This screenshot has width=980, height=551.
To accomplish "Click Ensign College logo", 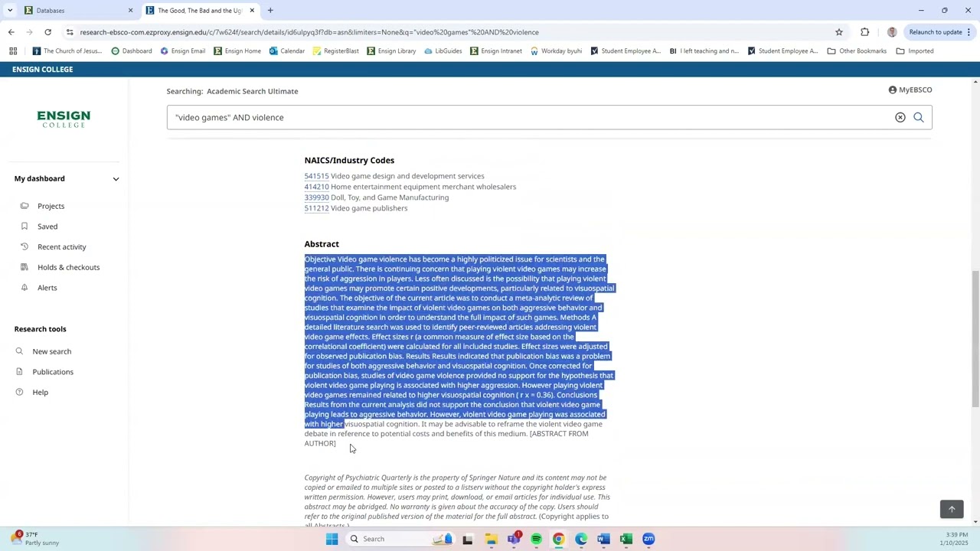I will coord(64,119).
